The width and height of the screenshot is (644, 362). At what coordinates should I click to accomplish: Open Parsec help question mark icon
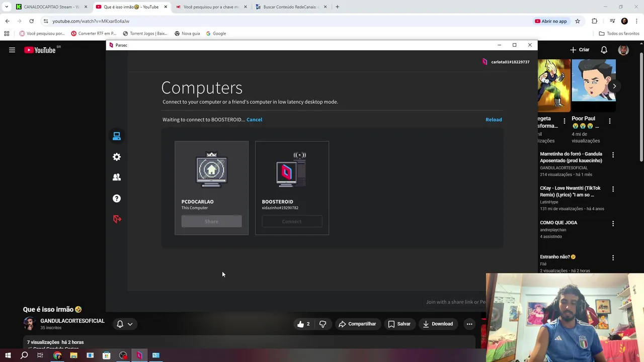click(x=117, y=199)
